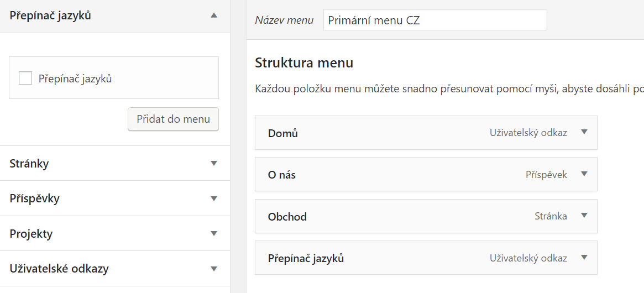Click the Obchod menu item title

coord(287,217)
